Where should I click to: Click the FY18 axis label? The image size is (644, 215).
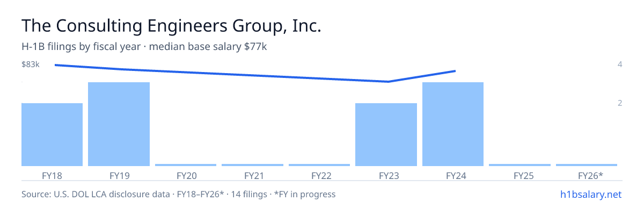[x=52, y=175]
